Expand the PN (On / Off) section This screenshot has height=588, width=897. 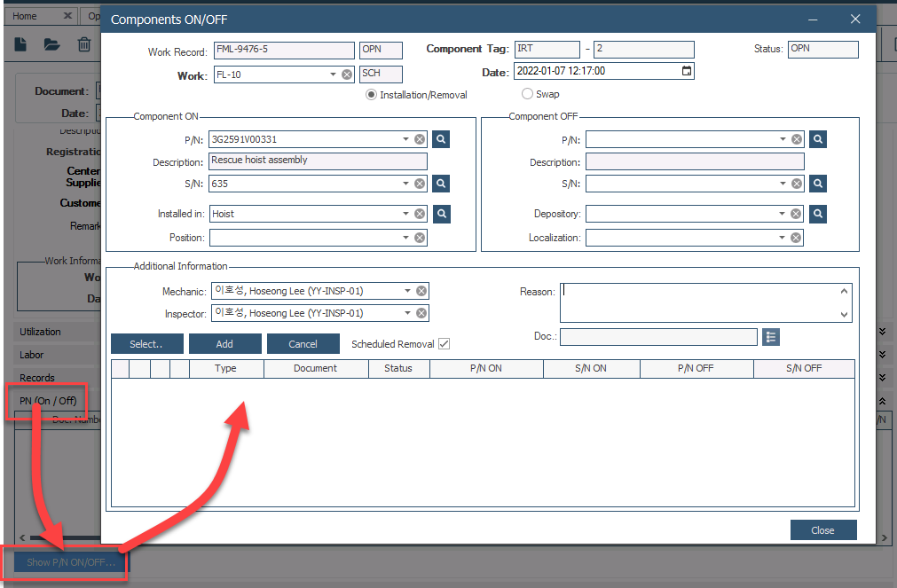click(x=48, y=401)
